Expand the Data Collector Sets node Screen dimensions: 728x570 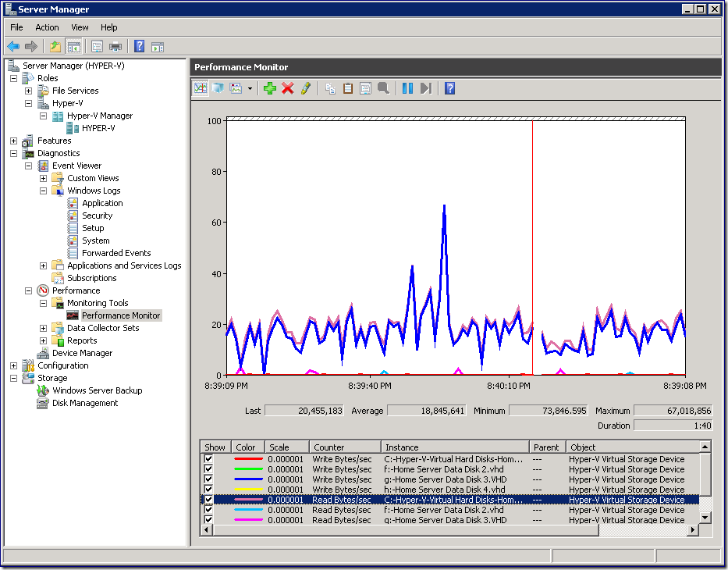click(x=43, y=328)
